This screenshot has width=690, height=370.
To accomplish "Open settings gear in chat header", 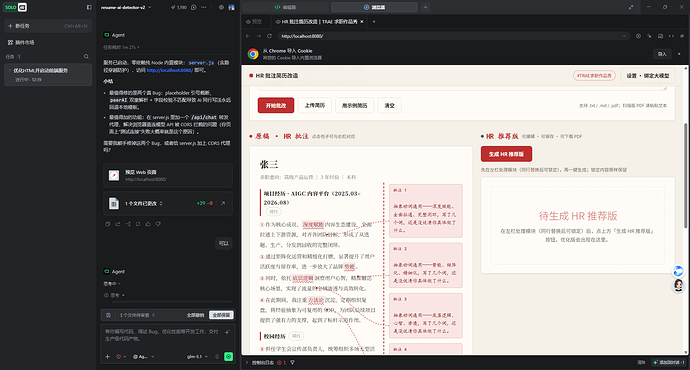I will pyautogui.click(x=221, y=7).
